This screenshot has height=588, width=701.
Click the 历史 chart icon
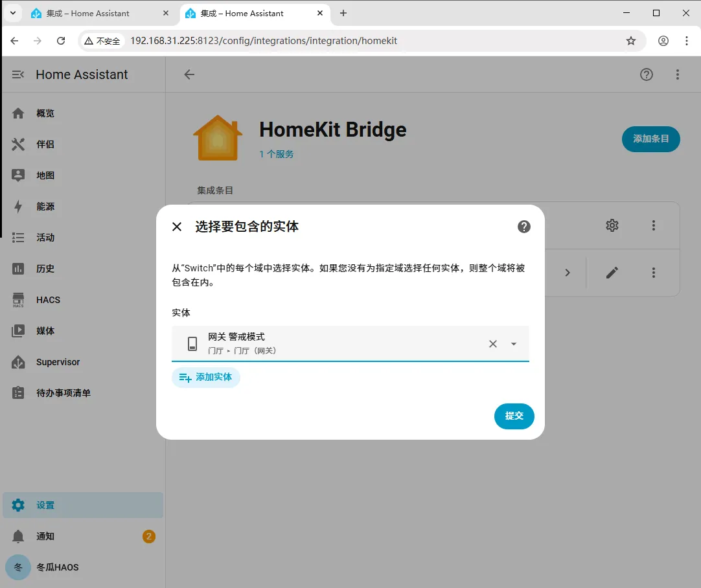[x=18, y=269]
